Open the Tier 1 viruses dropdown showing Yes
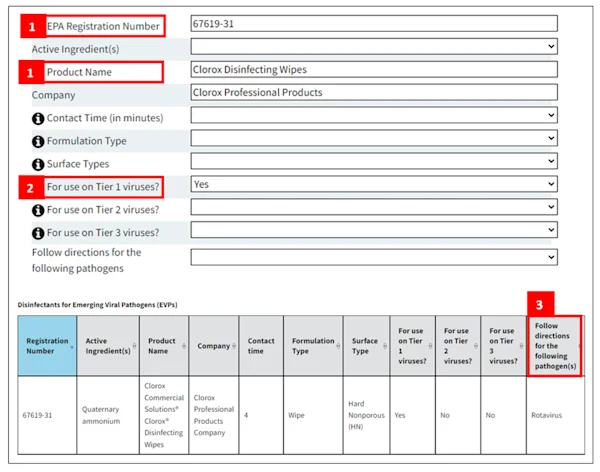The image size is (600, 472). 374,184
